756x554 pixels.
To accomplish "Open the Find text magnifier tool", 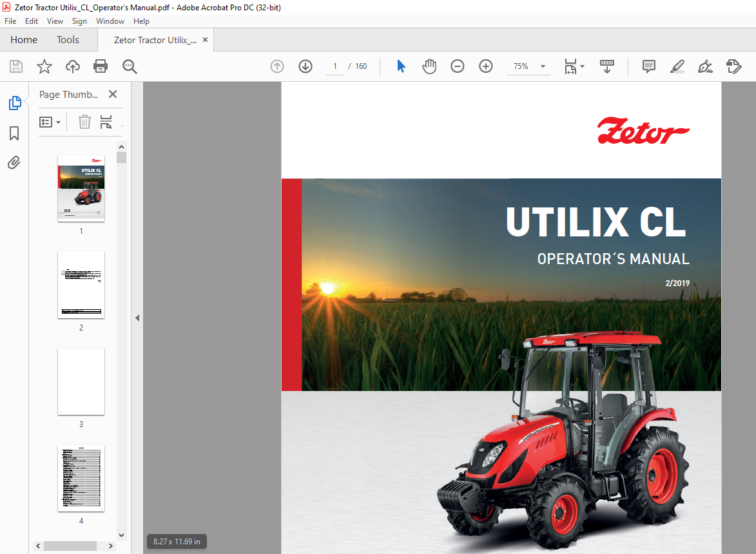I will click(129, 66).
